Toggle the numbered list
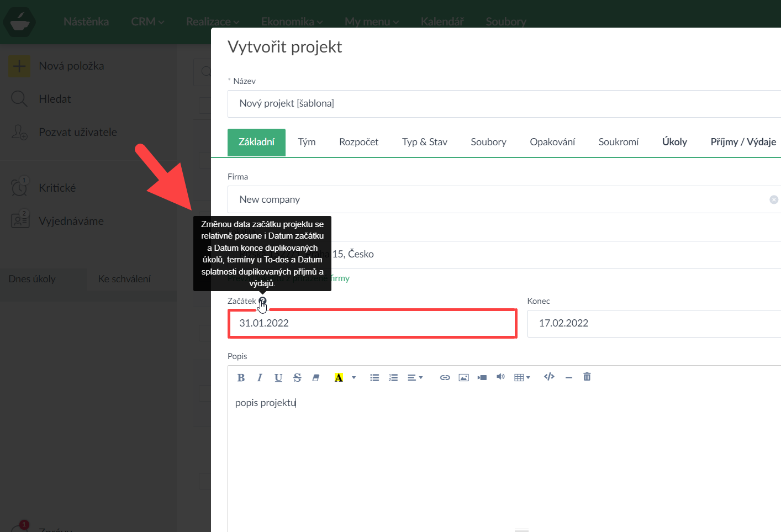The image size is (781, 532). 393,378
